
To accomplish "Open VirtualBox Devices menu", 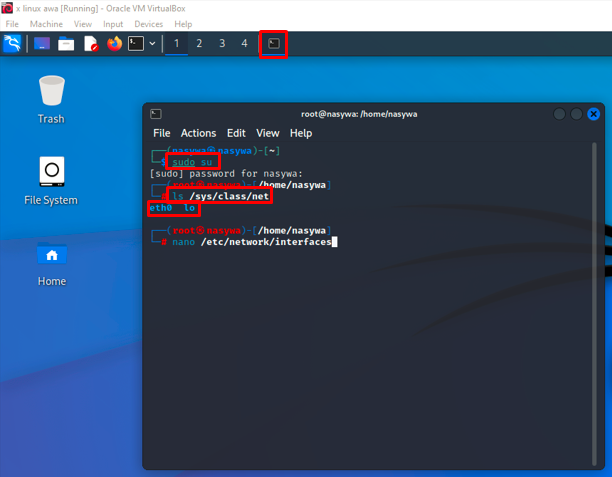I will click(x=148, y=24).
